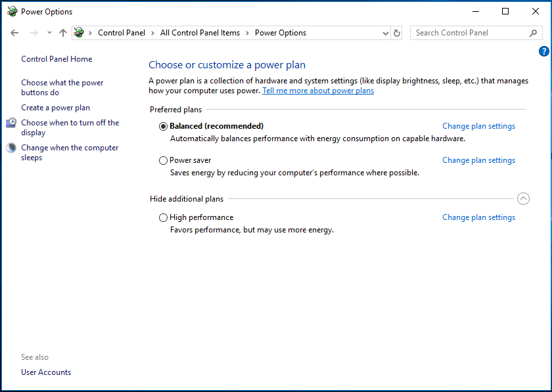Go to Control Panel via breadcrumb

point(122,32)
